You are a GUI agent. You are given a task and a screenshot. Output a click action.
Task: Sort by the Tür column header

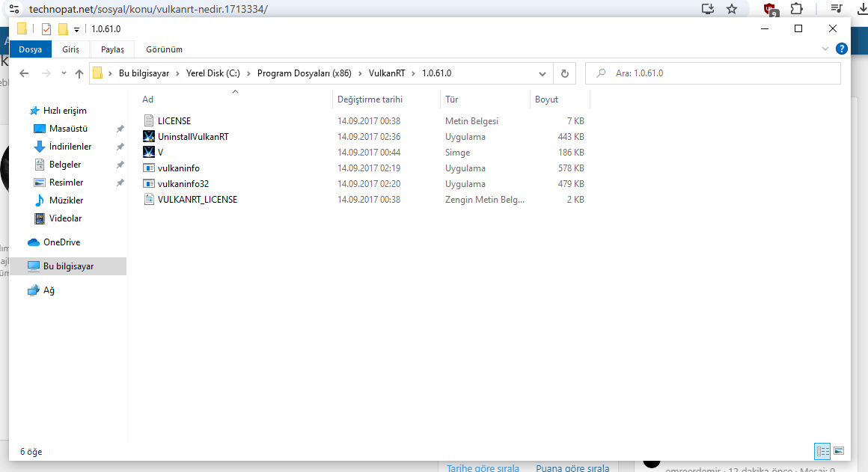pyautogui.click(x=452, y=99)
